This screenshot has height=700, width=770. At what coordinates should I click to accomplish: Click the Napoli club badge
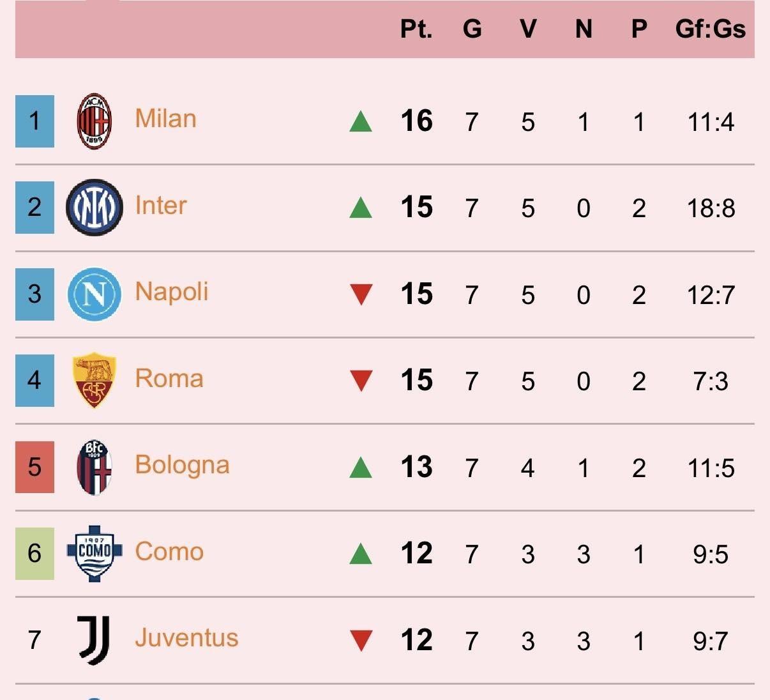(x=94, y=294)
